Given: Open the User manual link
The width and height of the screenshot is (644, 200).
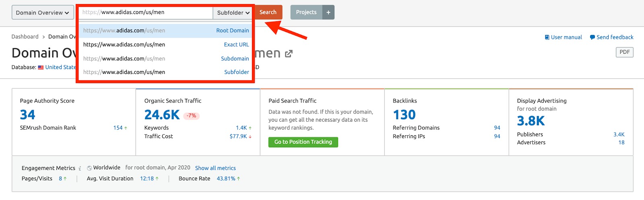Looking at the screenshot, I should pyautogui.click(x=563, y=37).
